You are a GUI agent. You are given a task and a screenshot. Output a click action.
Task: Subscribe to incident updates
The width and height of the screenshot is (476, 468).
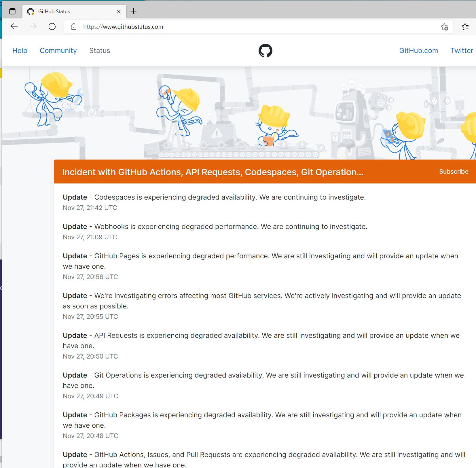[454, 172]
